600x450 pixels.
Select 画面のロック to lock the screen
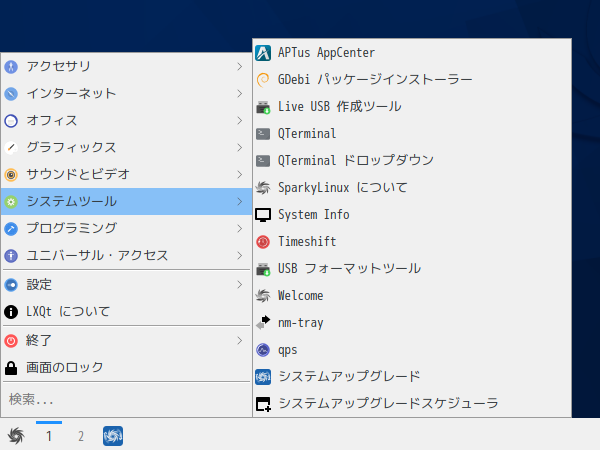126,368
